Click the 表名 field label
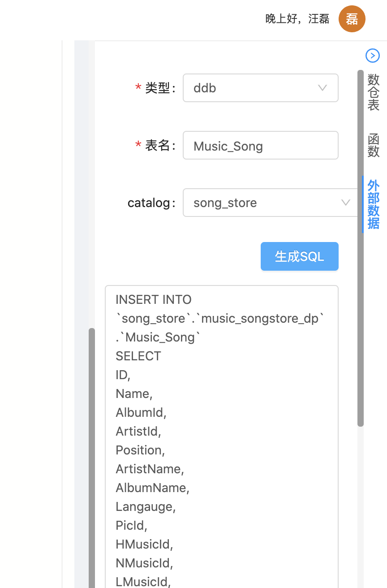387x588 pixels. (158, 145)
